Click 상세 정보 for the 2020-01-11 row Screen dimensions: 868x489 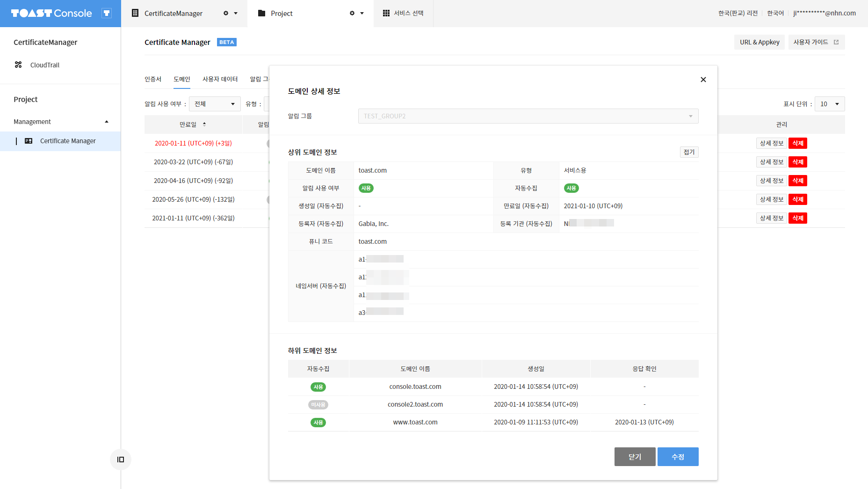[x=772, y=143]
